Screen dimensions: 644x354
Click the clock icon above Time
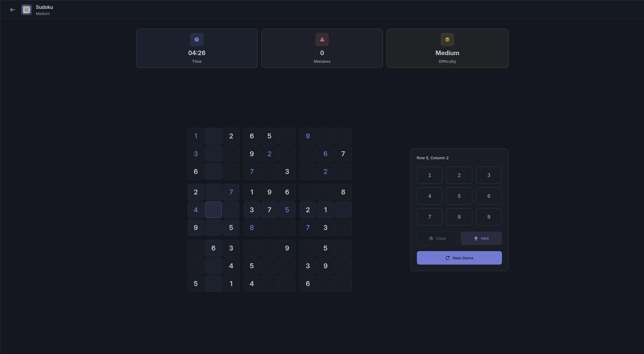point(197,40)
